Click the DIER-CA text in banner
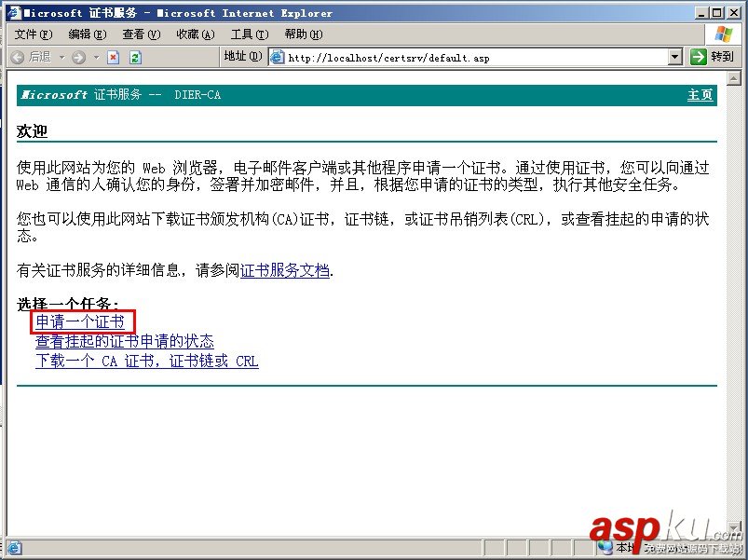The height and width of the screenshot is (560, 748). pyautogui.click(x=197, y=95)
